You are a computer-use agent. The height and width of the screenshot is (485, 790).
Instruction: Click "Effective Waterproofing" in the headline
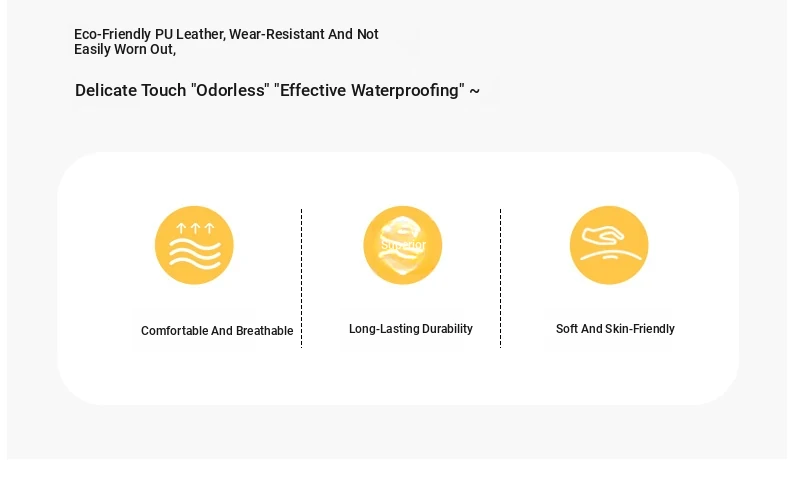click(369, 90)
